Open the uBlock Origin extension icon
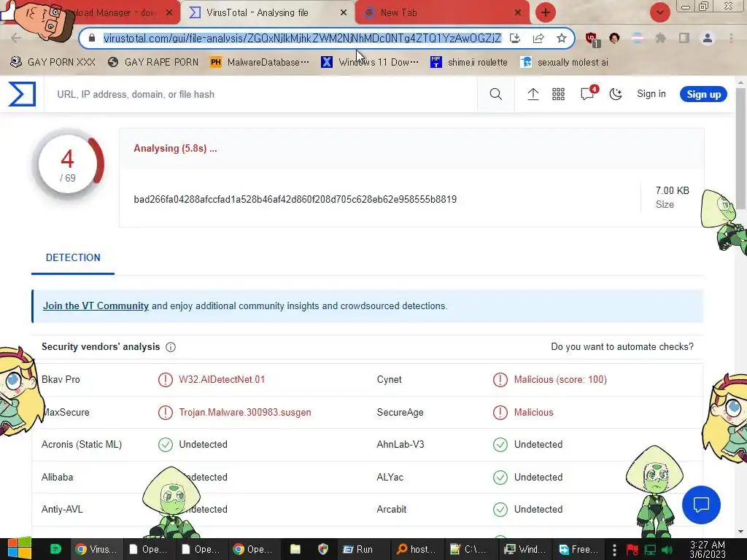Viewport: 747px width, 560px height. coord(592,39)
